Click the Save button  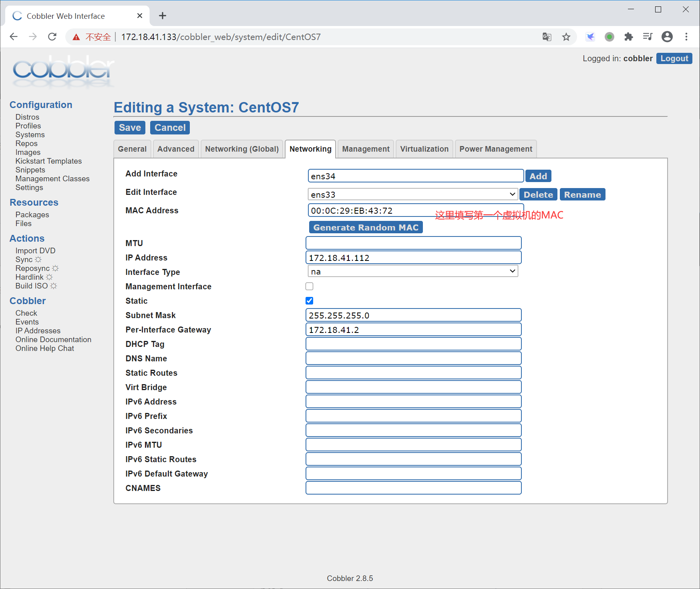[130, 128]
